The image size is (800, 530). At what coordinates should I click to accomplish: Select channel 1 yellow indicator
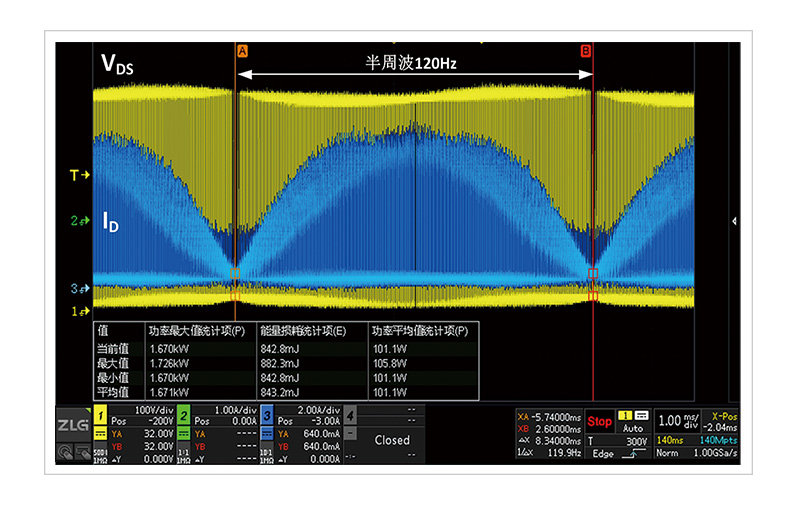coord(101,416)
